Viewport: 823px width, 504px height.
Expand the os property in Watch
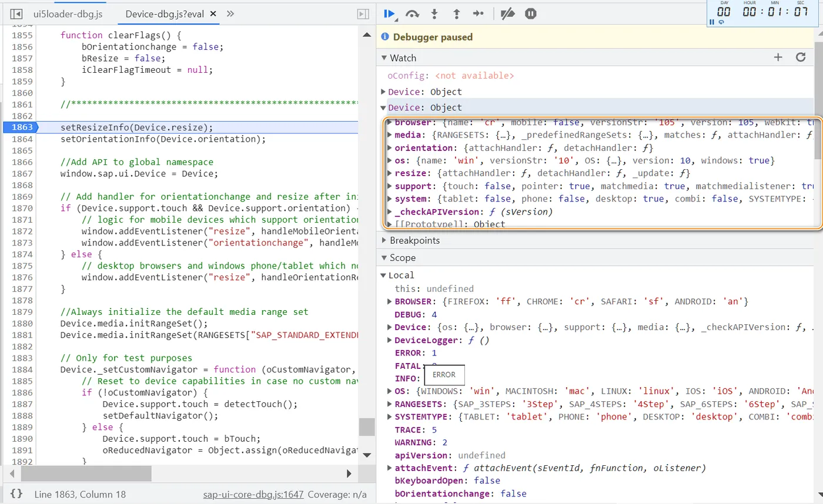point(389,160)
